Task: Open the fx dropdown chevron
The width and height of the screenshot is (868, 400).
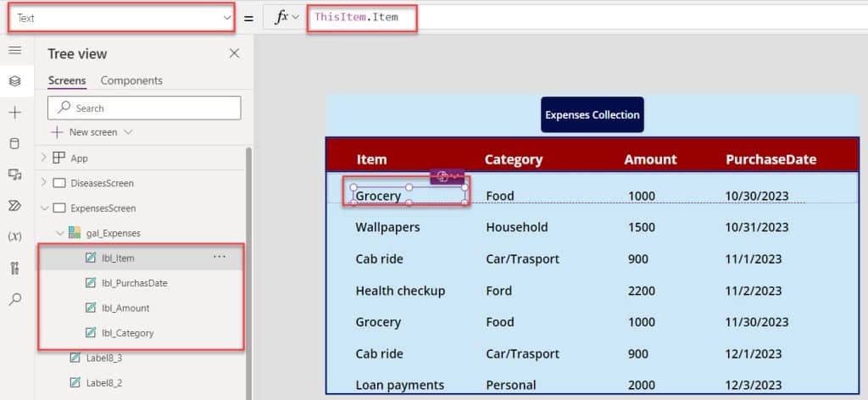Action: (x=296, y=18)
